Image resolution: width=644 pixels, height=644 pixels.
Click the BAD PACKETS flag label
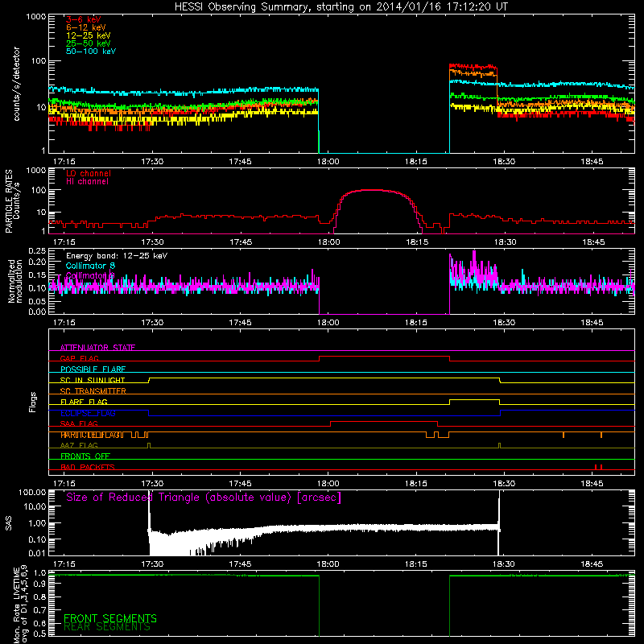click(88, 467)
